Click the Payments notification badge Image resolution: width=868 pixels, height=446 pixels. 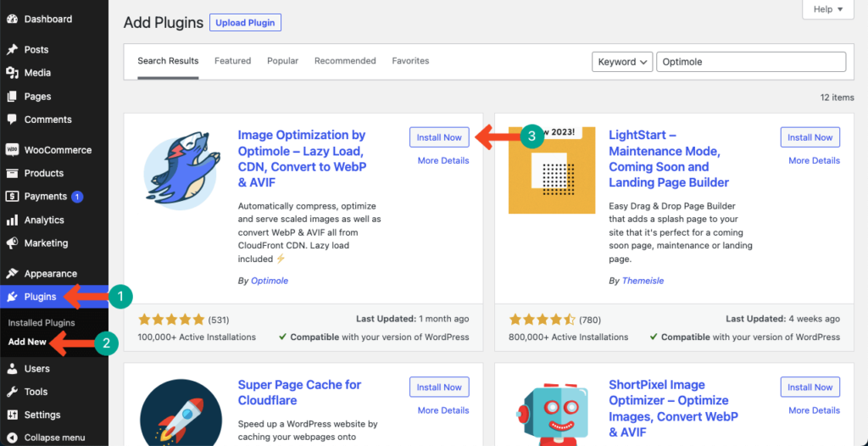(x=77, y=197)
